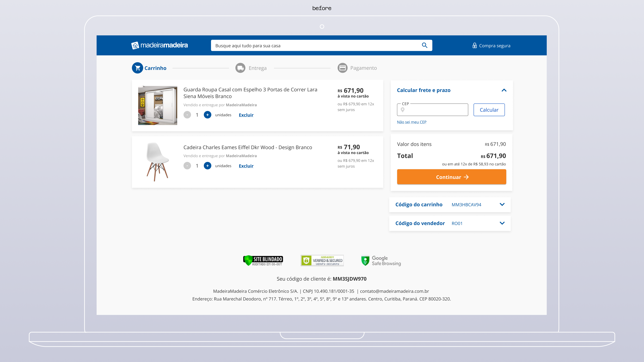Image resolution: width=644 pixels, height=362 pixels.
Task: Click the seller code RO01
Action: (457, 223)
